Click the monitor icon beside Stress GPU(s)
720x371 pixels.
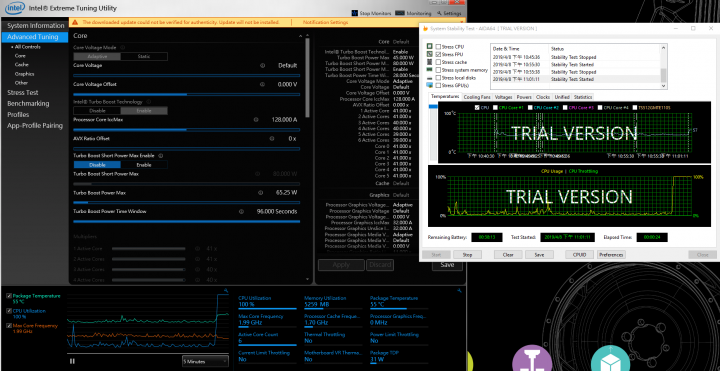pos(429,85)
